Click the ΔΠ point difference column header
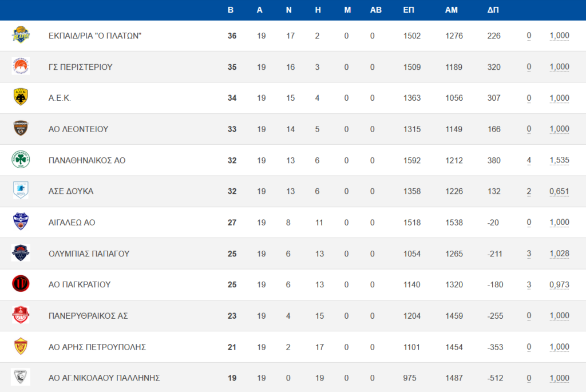This screenshot has height=392, width=586. click(x=493, y=10)
